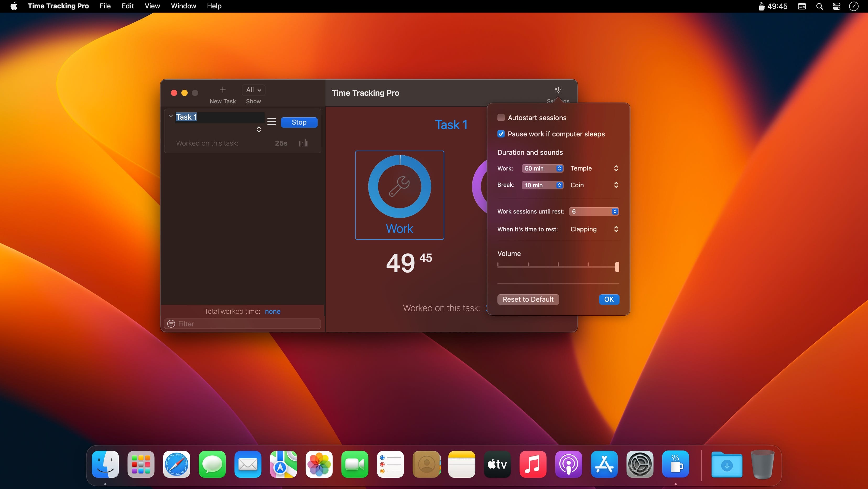Open the Settings sliders icon
The image size is (868, 489).
558,90
